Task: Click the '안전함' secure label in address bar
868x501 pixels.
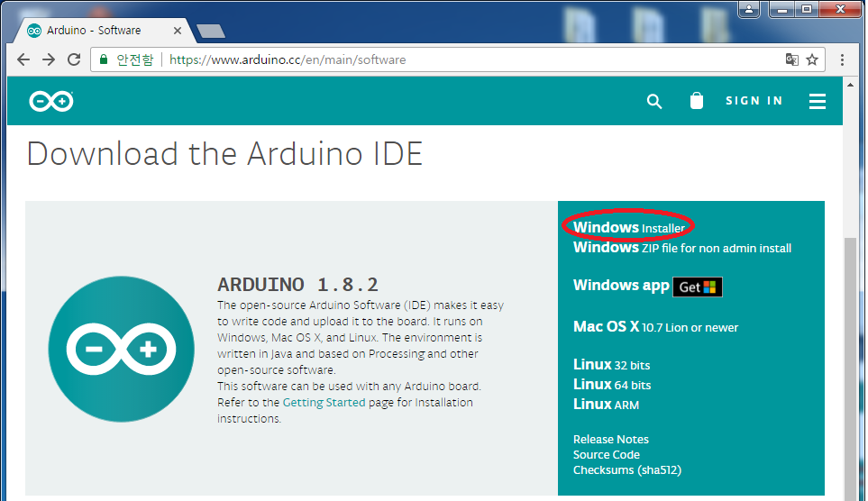Action: pos(134,59)
